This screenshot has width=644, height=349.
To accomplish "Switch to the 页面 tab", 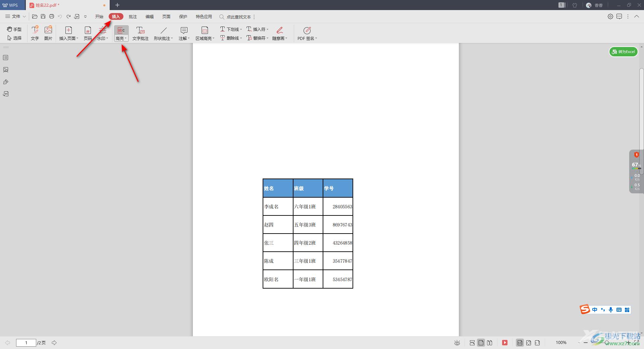I will pos(166,16).
